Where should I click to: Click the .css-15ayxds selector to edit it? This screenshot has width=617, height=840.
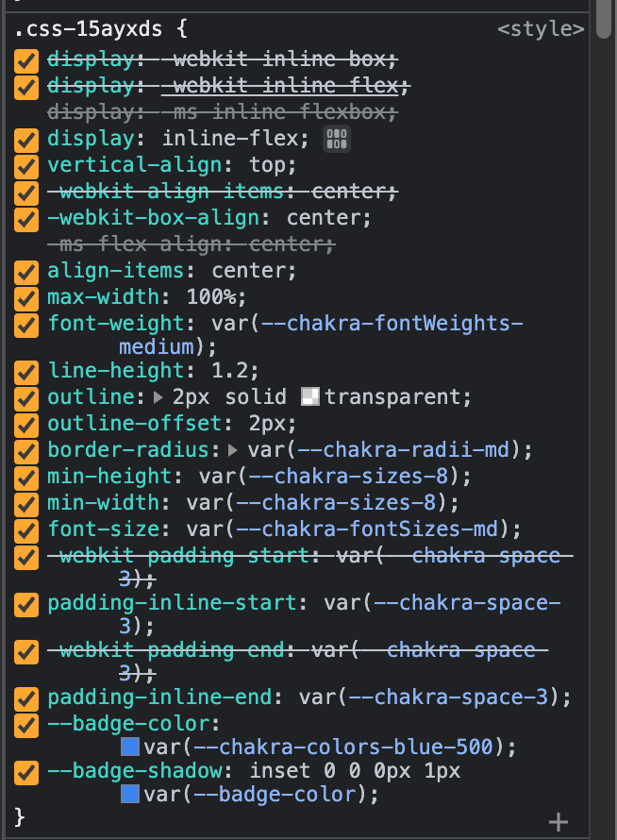[x=89, y=28]
